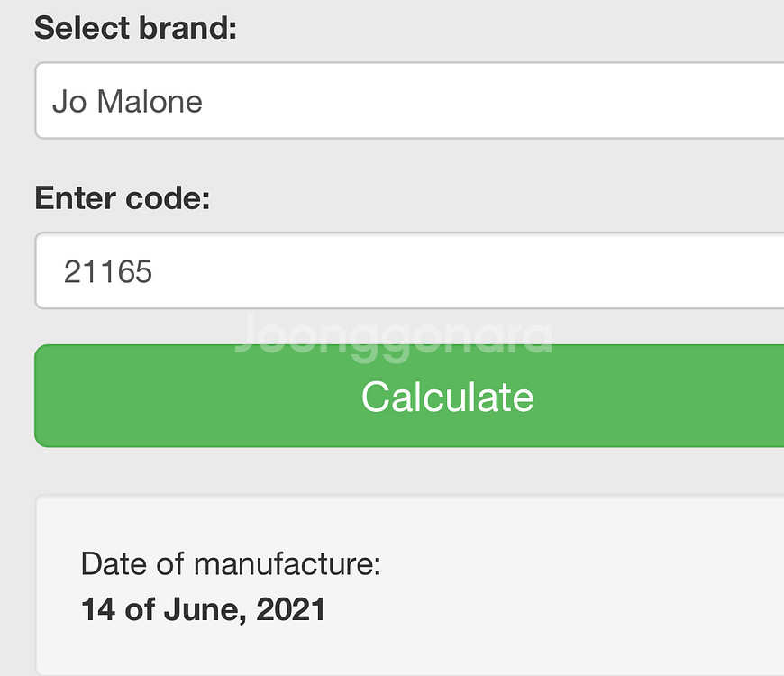
Task: Click blank area right of Jo Malone
Action: 496,101
